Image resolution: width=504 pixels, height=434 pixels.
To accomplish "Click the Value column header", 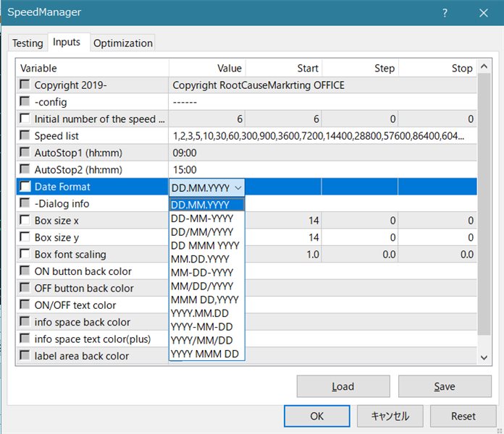I will [207, 68].
